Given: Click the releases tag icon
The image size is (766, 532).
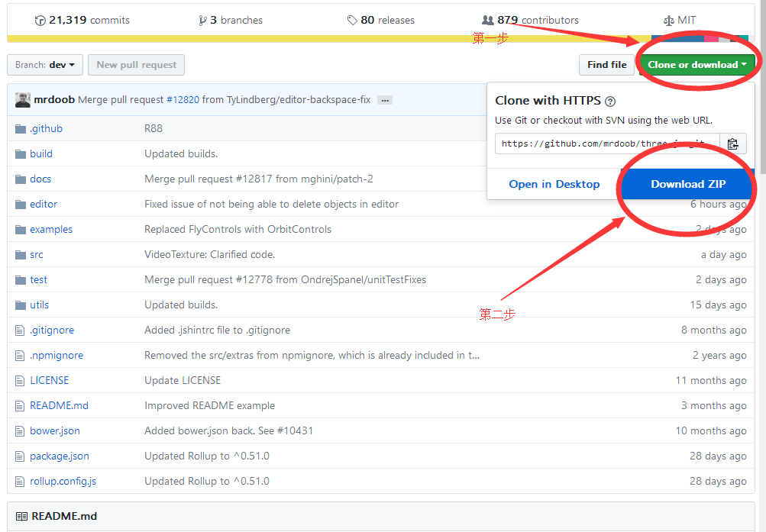Looking at the screenshot, I should click(x=352, y=21).
